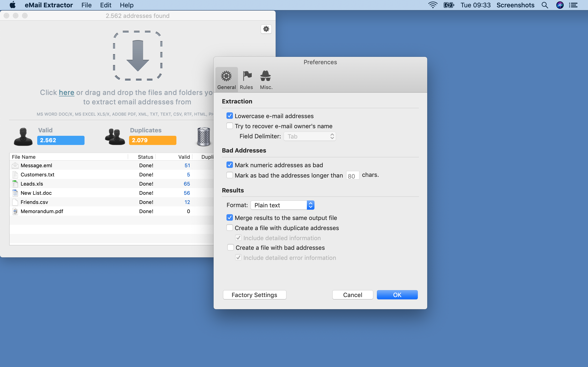Disable Lowercase e-mail addresses
Image resolution: width=588 pixels, height=367 pixels.
point(229,116)
